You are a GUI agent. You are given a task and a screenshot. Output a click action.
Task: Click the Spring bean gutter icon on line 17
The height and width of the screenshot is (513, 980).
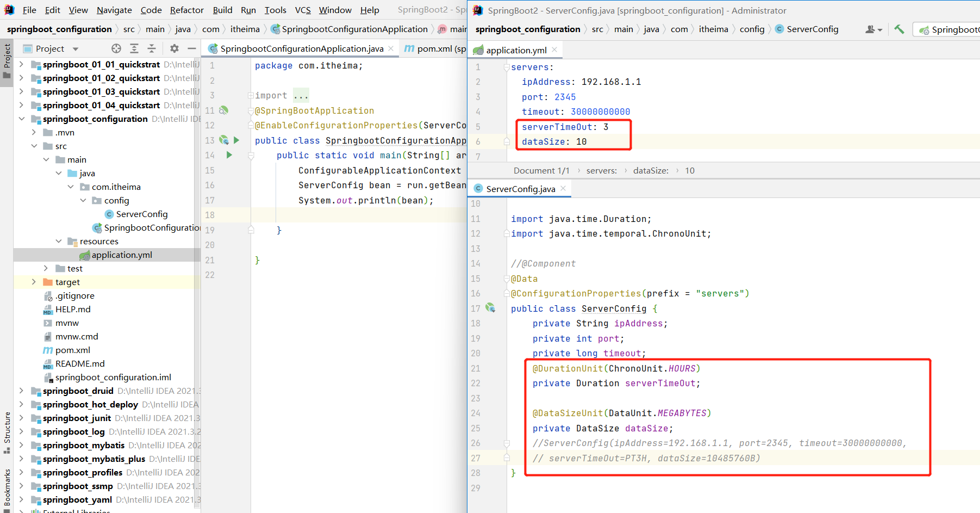pos(490,308)
